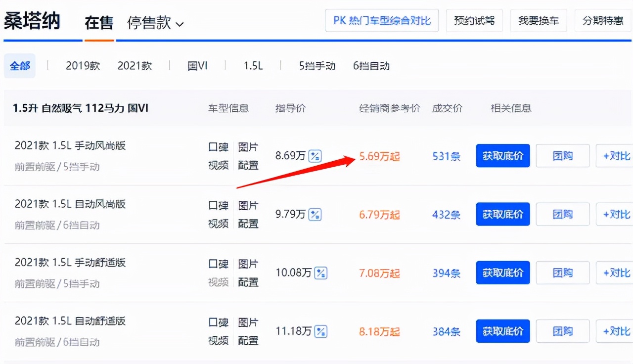Add 自动风尚版 to +对比
Screen dimensions: 633x364
coord(615,214)
